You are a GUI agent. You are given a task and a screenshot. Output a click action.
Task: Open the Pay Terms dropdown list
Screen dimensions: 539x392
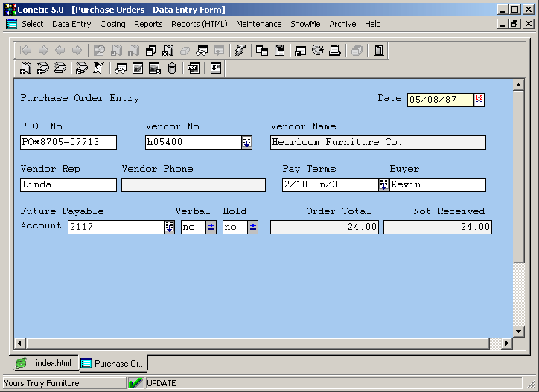click(383, 185)
